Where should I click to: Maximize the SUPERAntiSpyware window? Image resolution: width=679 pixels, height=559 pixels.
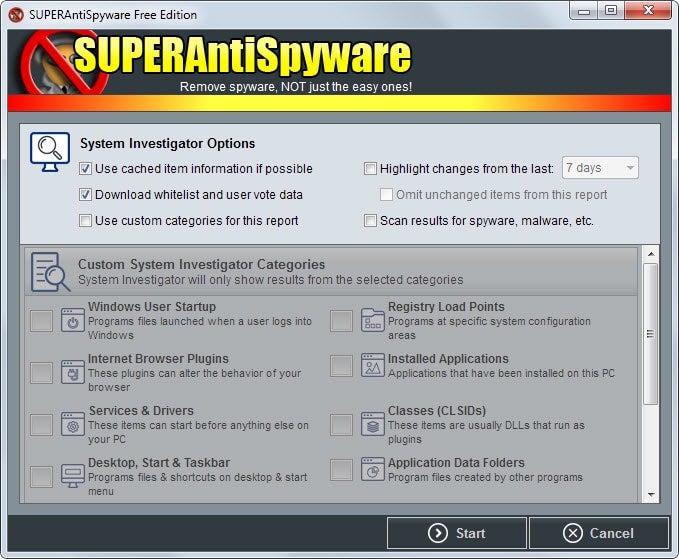coord(611,10)
